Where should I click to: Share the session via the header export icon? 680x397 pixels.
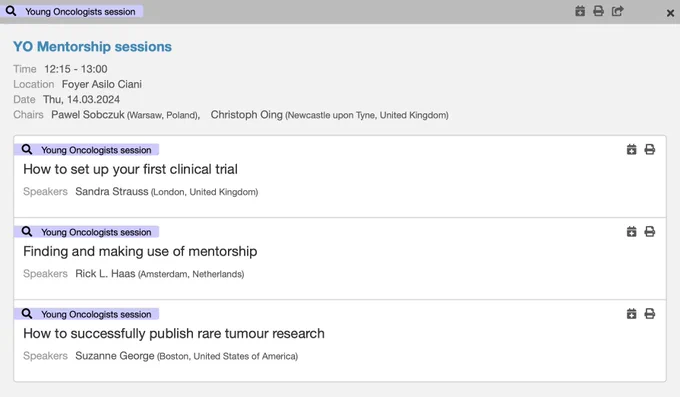[x=618, y=11]
